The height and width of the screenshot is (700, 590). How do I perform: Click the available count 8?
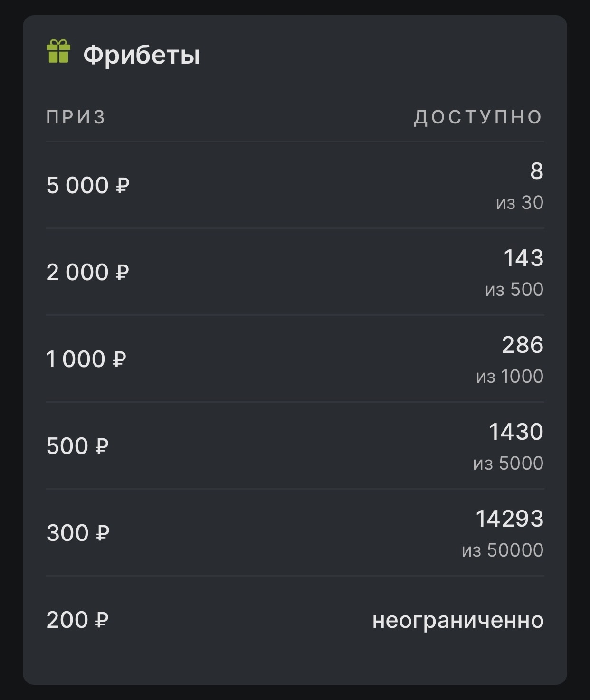pyautogui.click(x=536, y=171)
